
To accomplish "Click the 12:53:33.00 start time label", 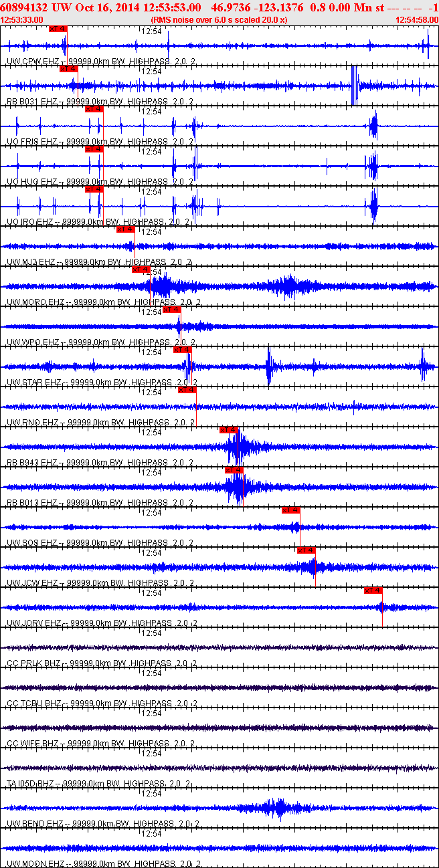I will pyautogui.click(x=21, y=20).
